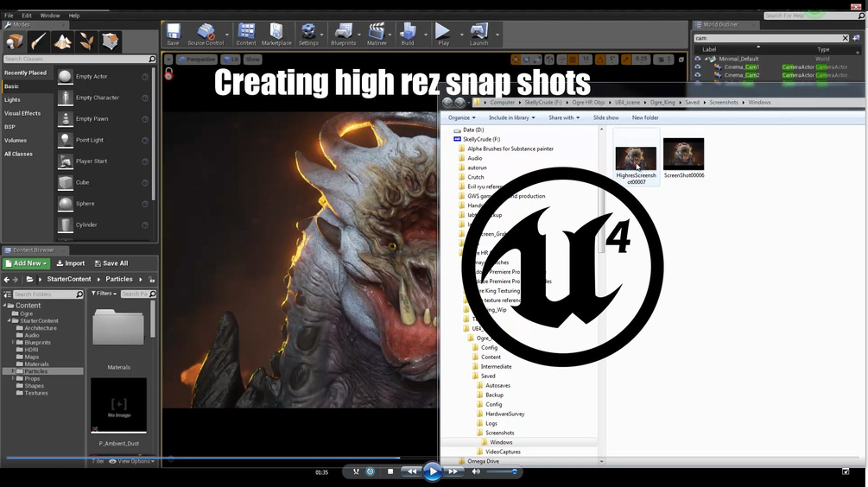This screenshot has height=487, width=868.
Task: Click the Cube shape icon
Action: [x=66, y=182]
